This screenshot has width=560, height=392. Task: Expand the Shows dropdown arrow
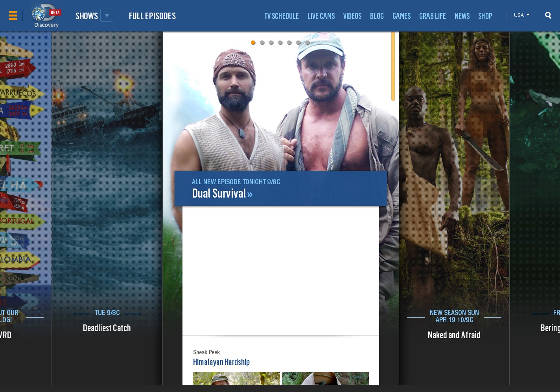(x=107, y=15)
